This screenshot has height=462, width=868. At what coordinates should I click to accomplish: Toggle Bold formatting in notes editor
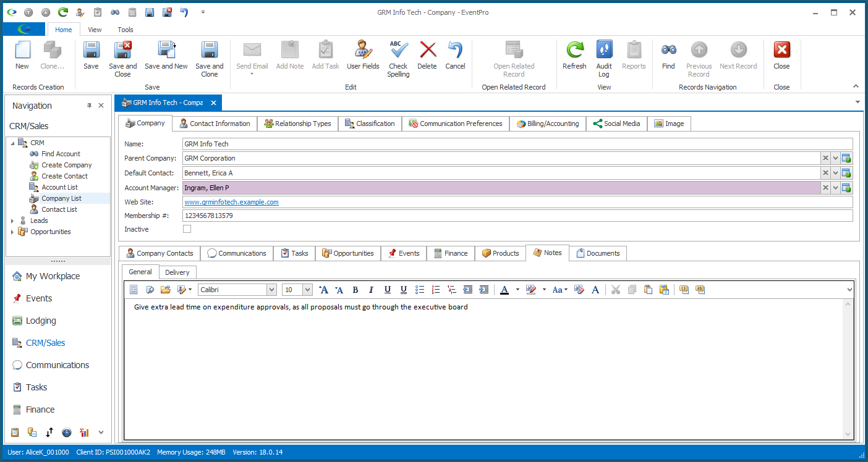tap(355, 289)
